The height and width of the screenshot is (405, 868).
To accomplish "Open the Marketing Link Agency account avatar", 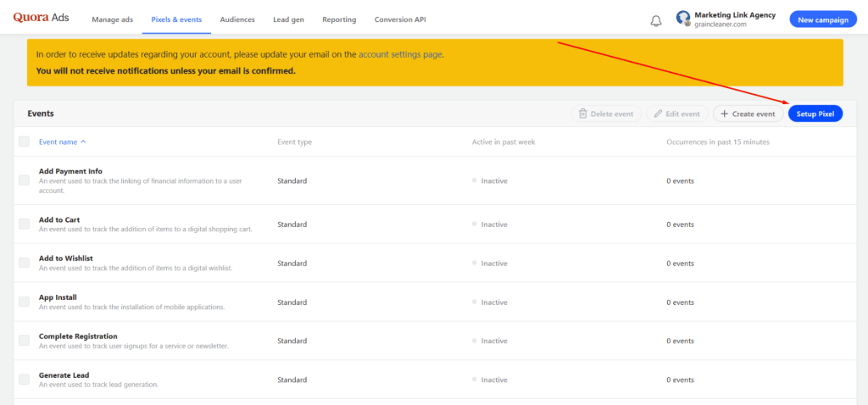I will tap(683, 19).
